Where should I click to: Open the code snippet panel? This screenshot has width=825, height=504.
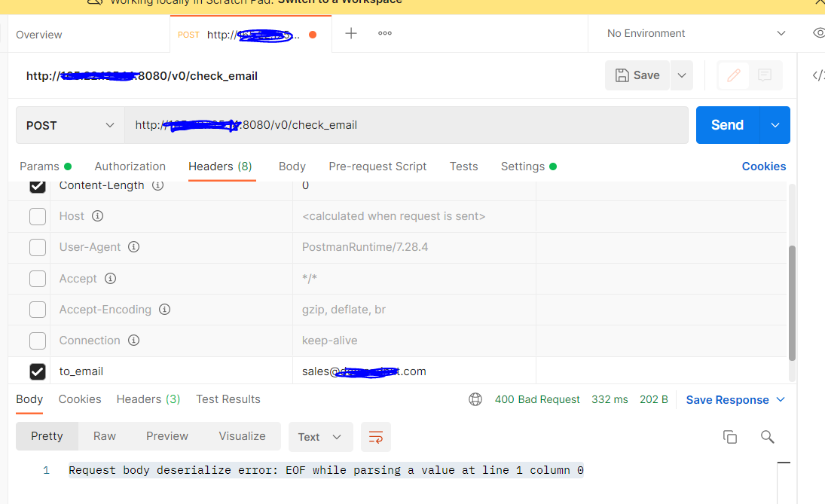[818, 75]
